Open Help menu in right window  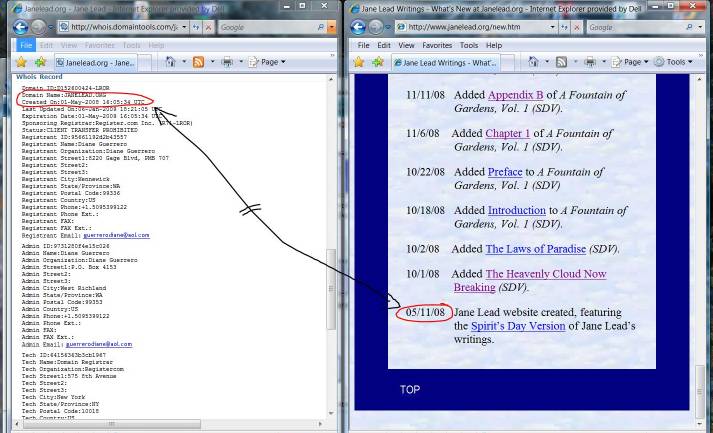(x=494, y=45)
